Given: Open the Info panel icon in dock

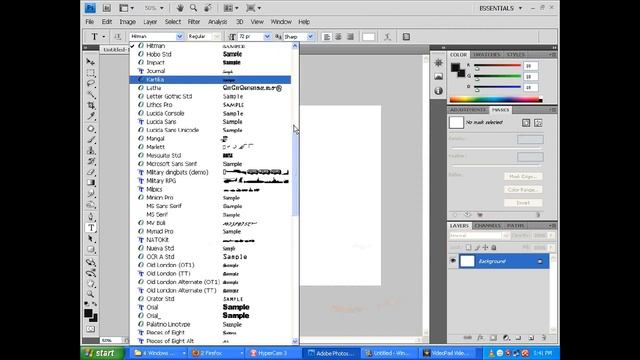Looking at the screenshot, I should point(438,91).
